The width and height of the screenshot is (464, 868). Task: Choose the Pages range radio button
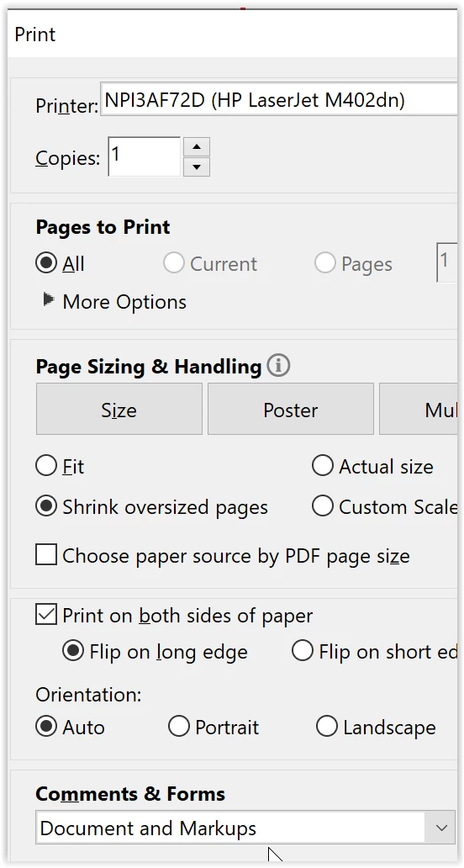(x=324, y=263)
